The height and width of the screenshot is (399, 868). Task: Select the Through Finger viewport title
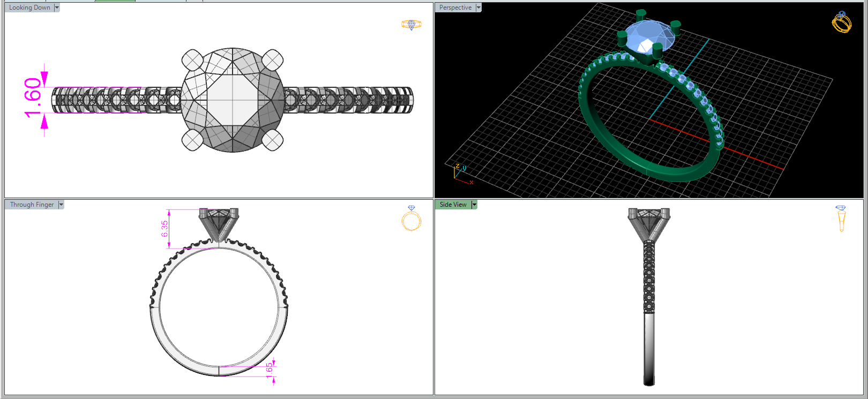[32, 205]
